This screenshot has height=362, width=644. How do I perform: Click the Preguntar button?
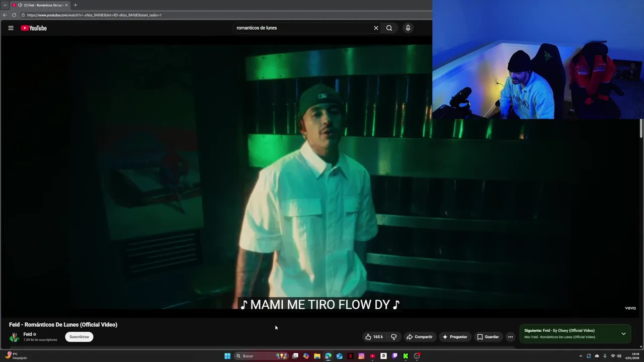pos(455,337)
